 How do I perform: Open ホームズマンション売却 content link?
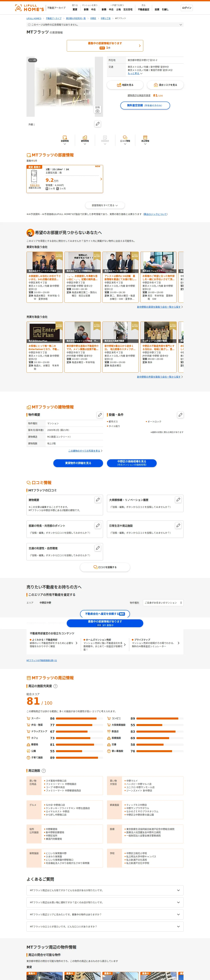105,645
